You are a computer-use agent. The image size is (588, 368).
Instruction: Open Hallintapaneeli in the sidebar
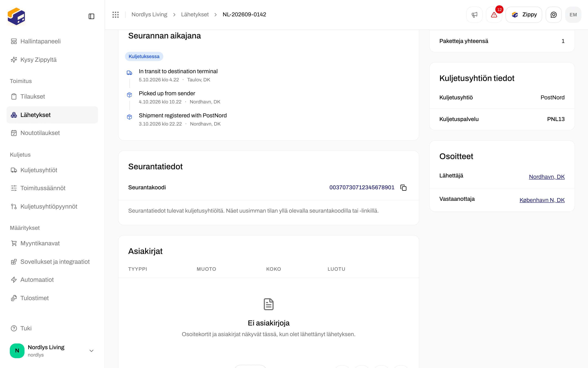click(52, 41)
